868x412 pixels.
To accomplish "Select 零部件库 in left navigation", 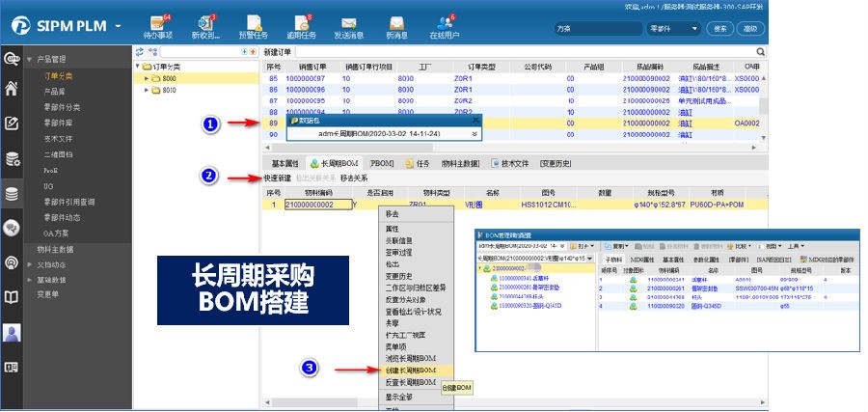I will pyautogui.click(x=60, y=123).
